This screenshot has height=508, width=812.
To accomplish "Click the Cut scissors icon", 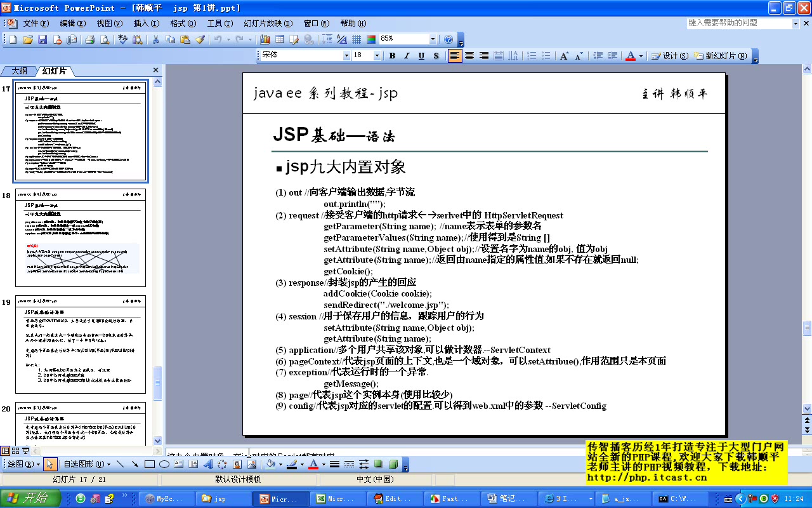I will click(x=155, y=39).
